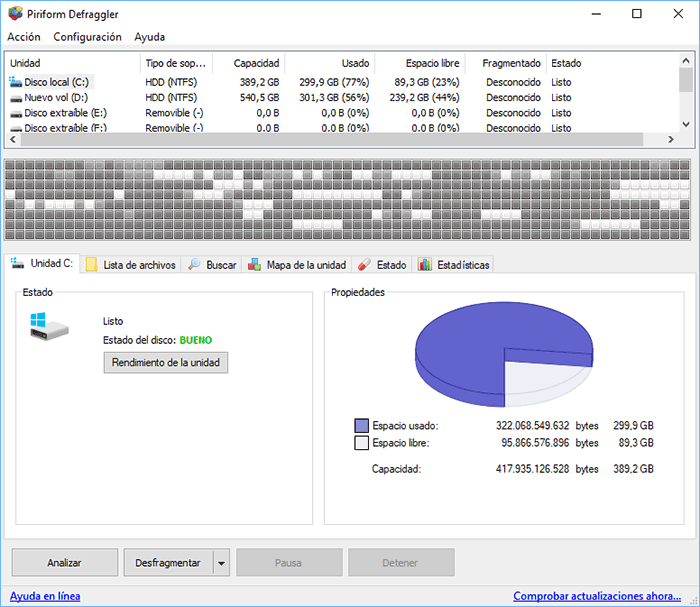Viewport: 700px width, 607px height.
Task: Click the 239,2 GB (44%) free space cell
Action: point(424,98)
